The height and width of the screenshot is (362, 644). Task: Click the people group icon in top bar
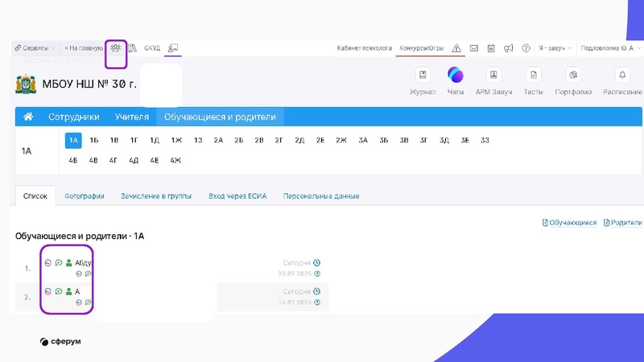coord(116,48)
